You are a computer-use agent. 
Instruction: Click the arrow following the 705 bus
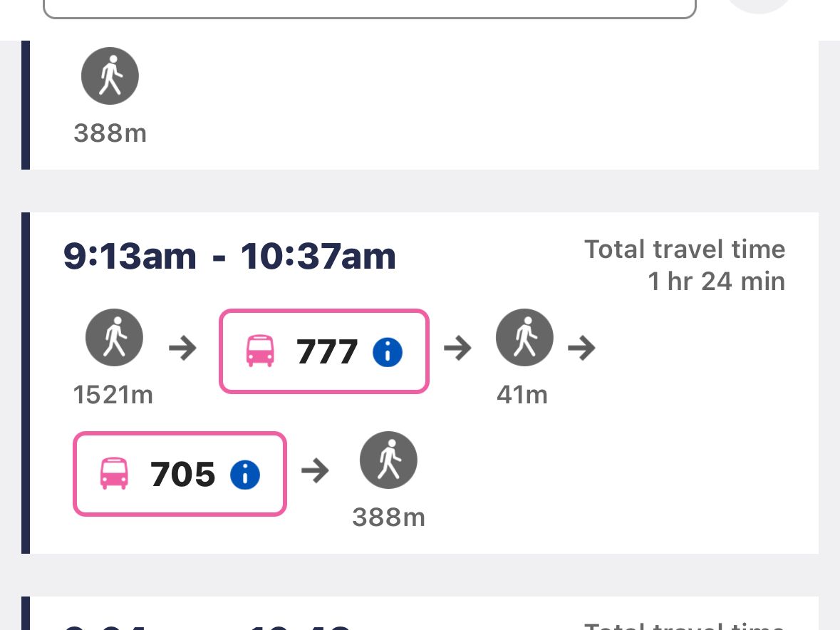(x=315, y=471)
